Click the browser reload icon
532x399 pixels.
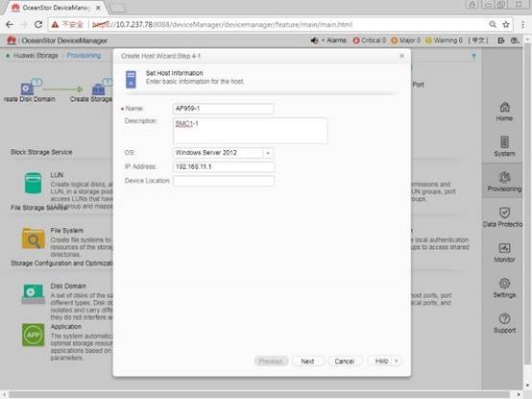tap(38, 24)
